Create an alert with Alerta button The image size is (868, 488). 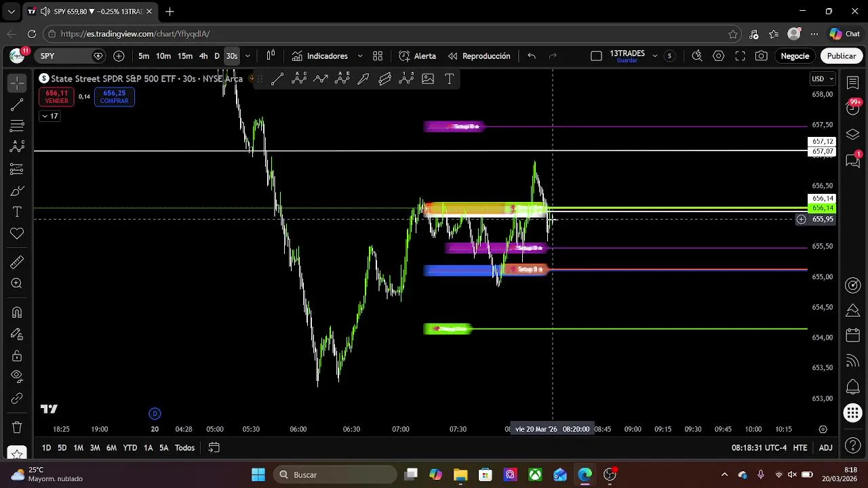pos(417,56)
